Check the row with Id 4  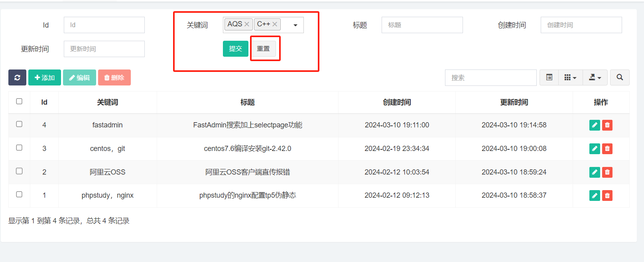pyautogui.click(x=19, y=124)
